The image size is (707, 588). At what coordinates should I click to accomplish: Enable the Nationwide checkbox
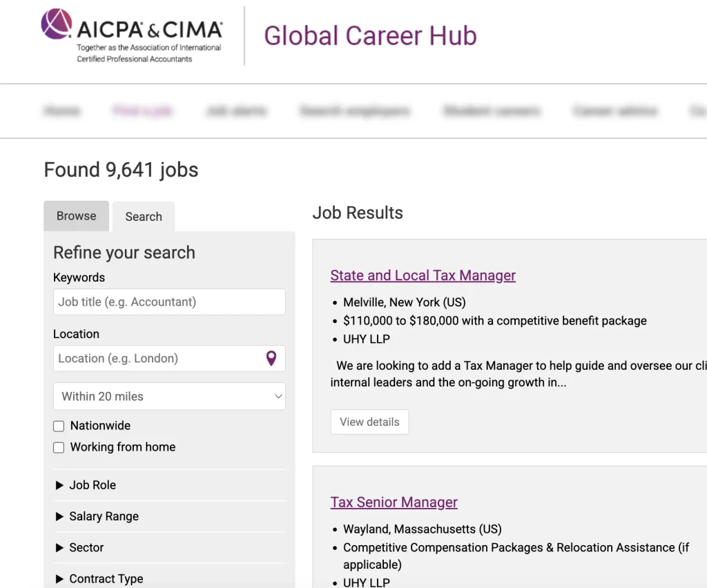(x=59, y=427)
